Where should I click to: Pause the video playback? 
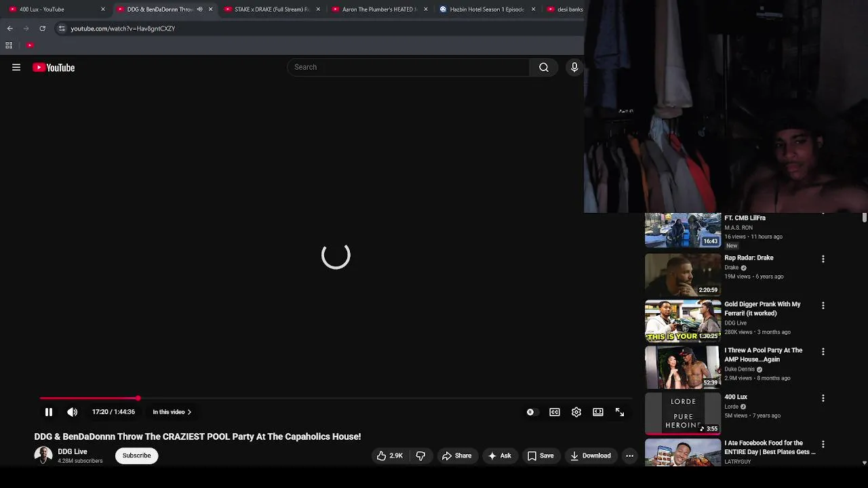click(x=49, y=412)
